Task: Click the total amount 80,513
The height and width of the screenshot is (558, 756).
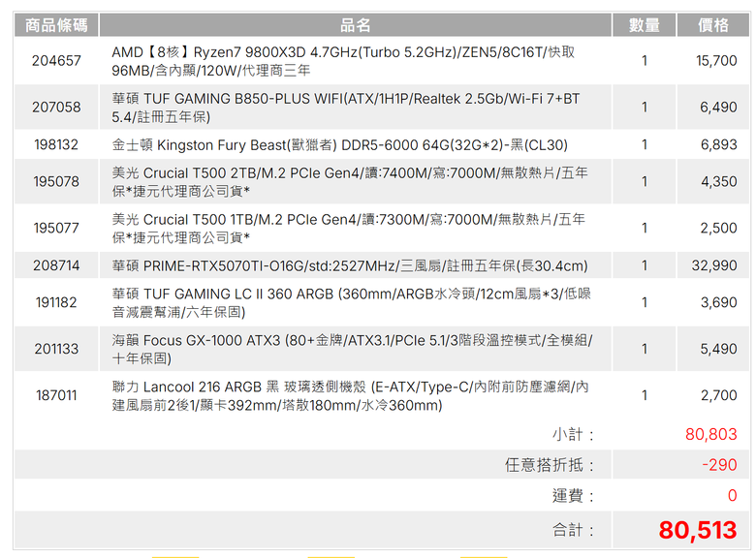Action: tap(698, 531)
